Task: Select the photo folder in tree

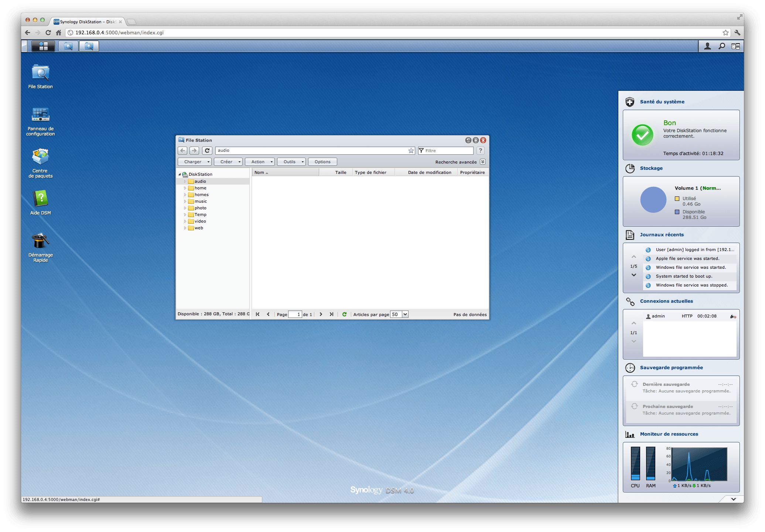Action: (200, 208)
